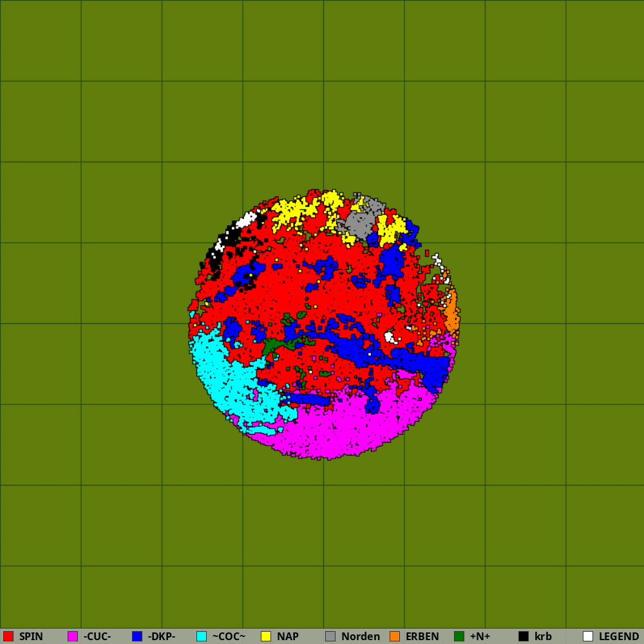644x644 pixels.
Task: Click the orange ERBEN territory on map
Action: pyautogui.click(x=452, y=313)
